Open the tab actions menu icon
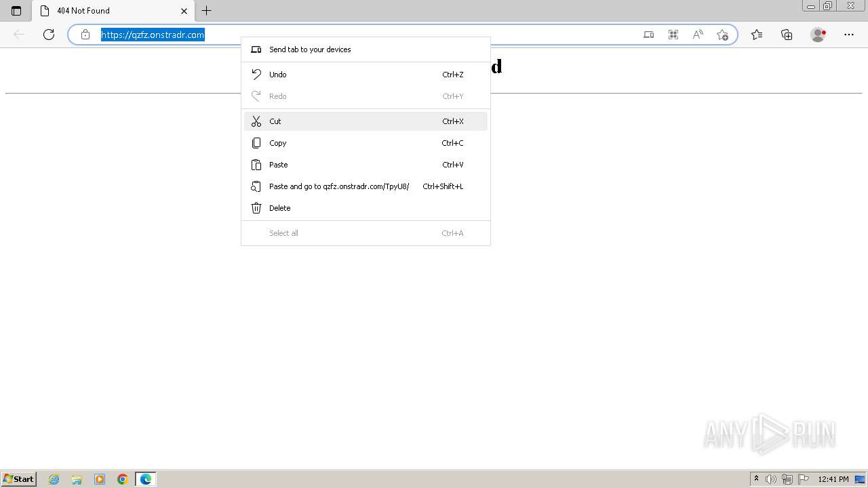The height and width of the screenshot is (488, 868). pyautogui.click(x=16, y=11)
